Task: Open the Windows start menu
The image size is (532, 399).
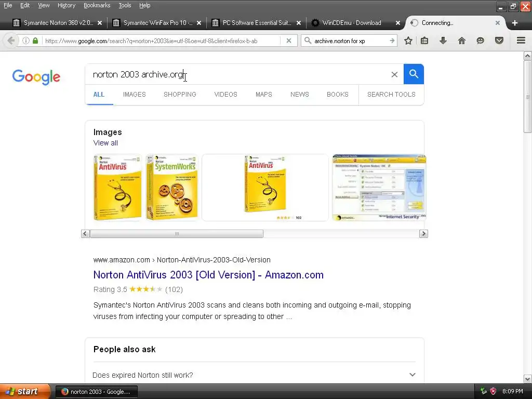Action: tap(24, 391)
